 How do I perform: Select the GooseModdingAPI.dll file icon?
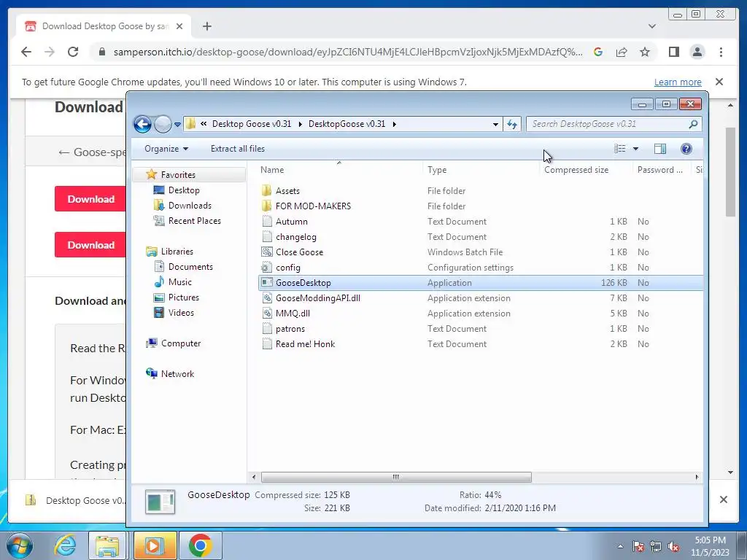267,298
